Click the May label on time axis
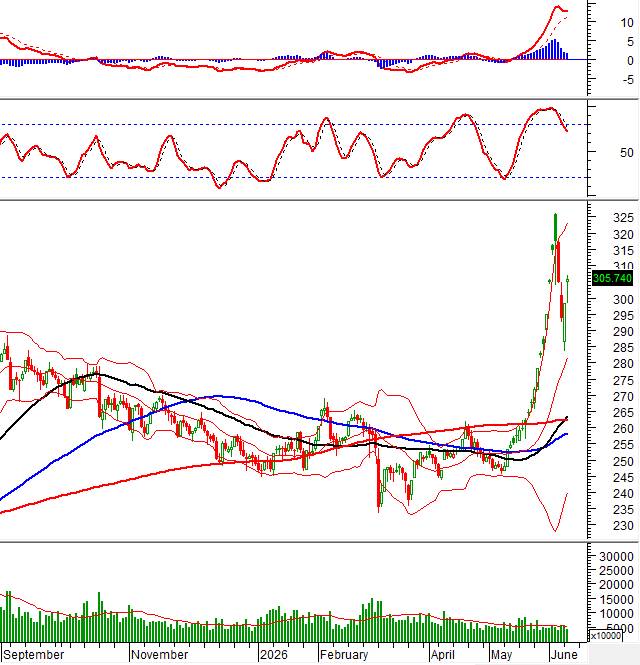The height and width of the screenshot is (665, 640). click(501, 654)
